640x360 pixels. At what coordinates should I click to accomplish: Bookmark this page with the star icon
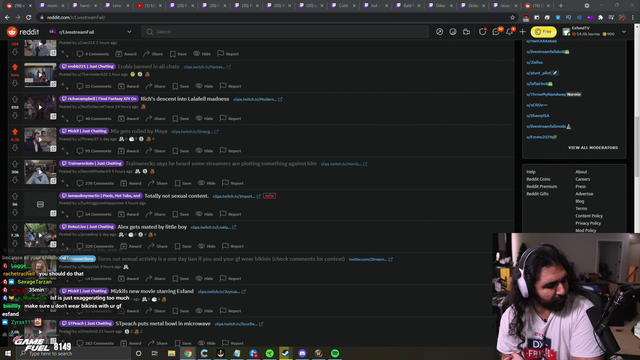pos(513,18)
